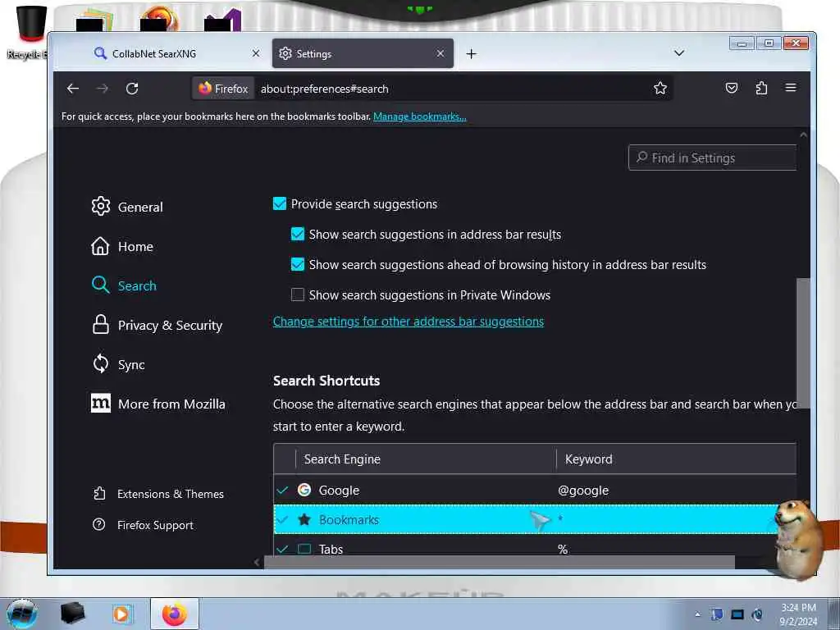Select the Settings tab
The image size is (840, 630).
(363, 53)
